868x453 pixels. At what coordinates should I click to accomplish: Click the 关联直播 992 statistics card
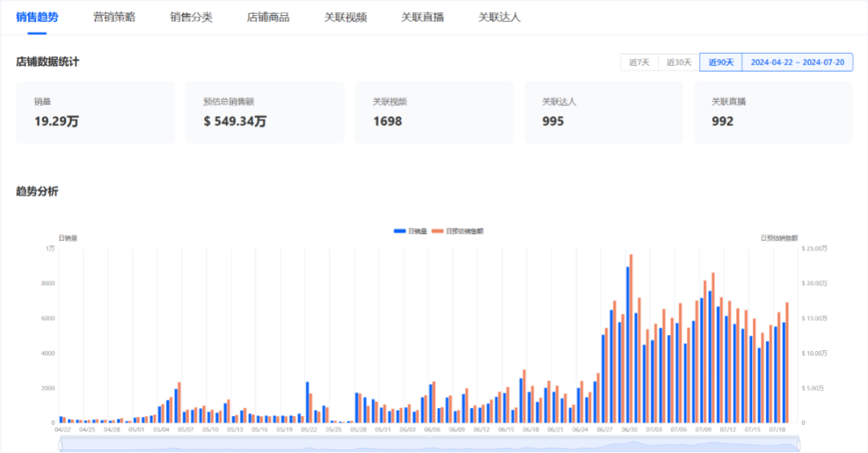pos(772,112)
